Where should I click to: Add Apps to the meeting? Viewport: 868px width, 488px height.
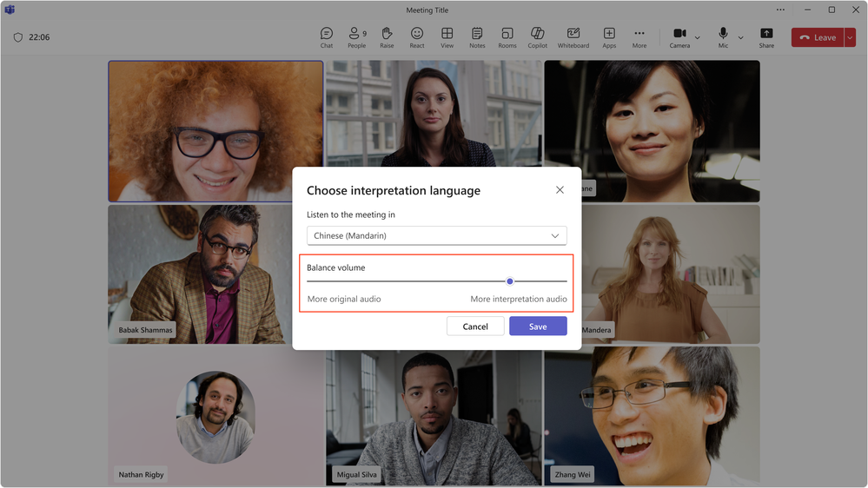tap(609, 37)
